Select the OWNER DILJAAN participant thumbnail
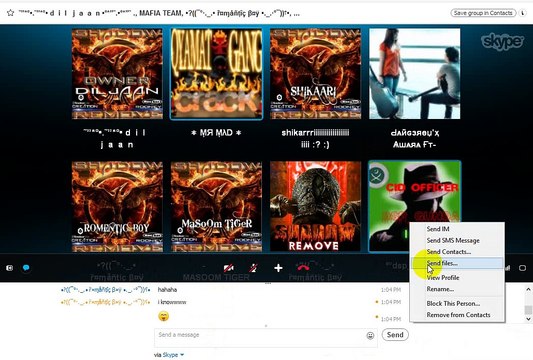Viewport: 533px width, 360px height. point(117,74)
